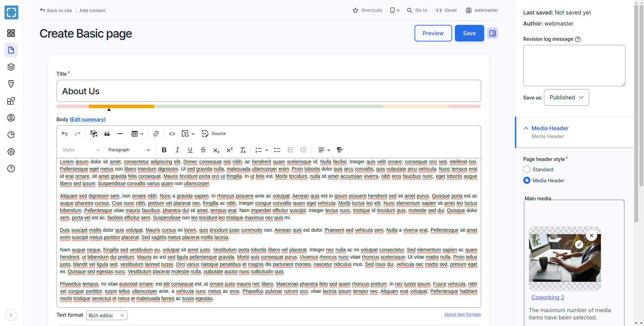
Task: Open the Extend modules icon in sidebar
Action: click(11, 101)
